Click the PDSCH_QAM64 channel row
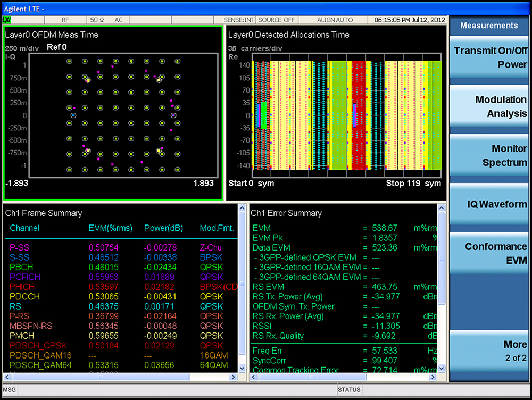532x400 pixels. click(x=40, y=365)
